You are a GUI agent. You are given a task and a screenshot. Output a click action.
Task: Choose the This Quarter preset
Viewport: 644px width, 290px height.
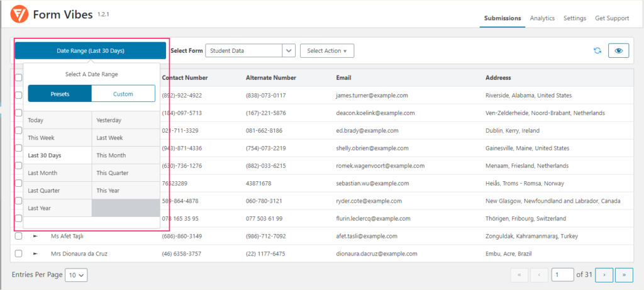(126, 173)
